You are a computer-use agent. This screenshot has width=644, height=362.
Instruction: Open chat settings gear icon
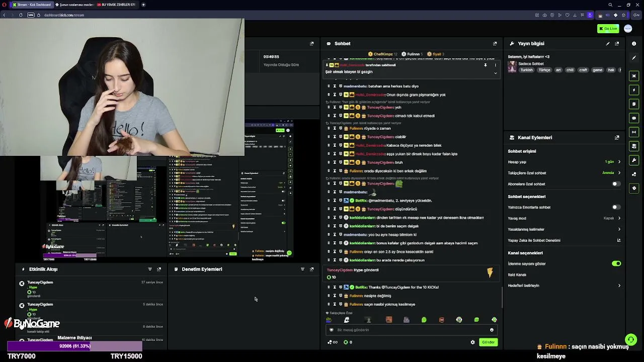[472, 342]
